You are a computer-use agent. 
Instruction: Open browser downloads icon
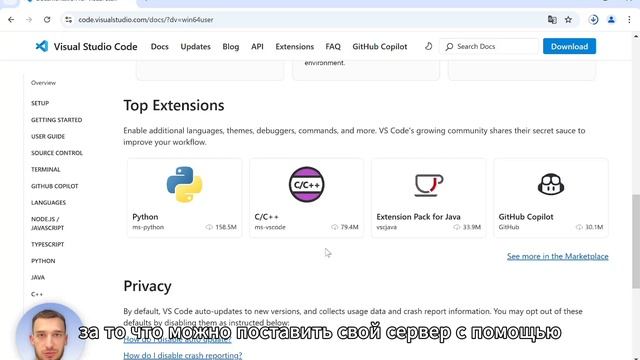593,20
